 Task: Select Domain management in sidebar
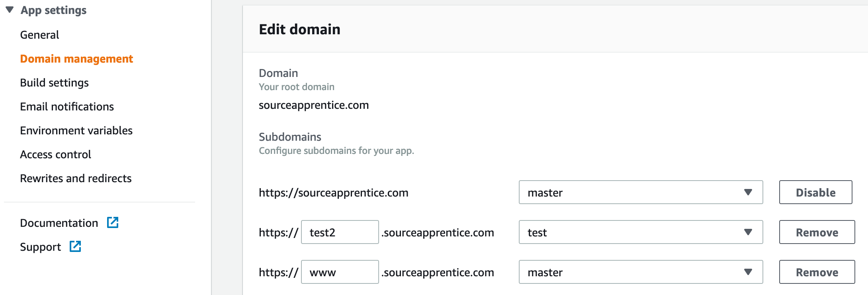[x=76, y=59]
